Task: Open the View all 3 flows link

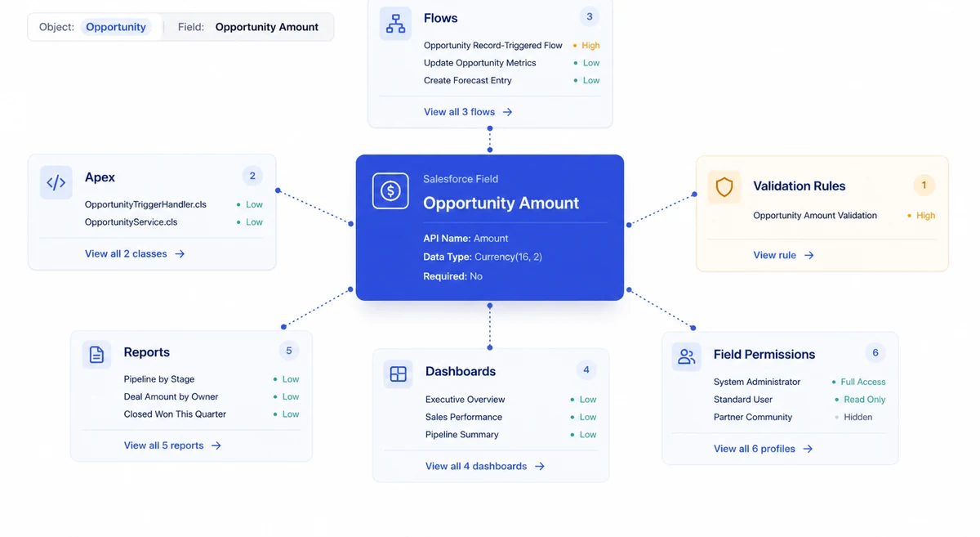Action: click(468, 112)
